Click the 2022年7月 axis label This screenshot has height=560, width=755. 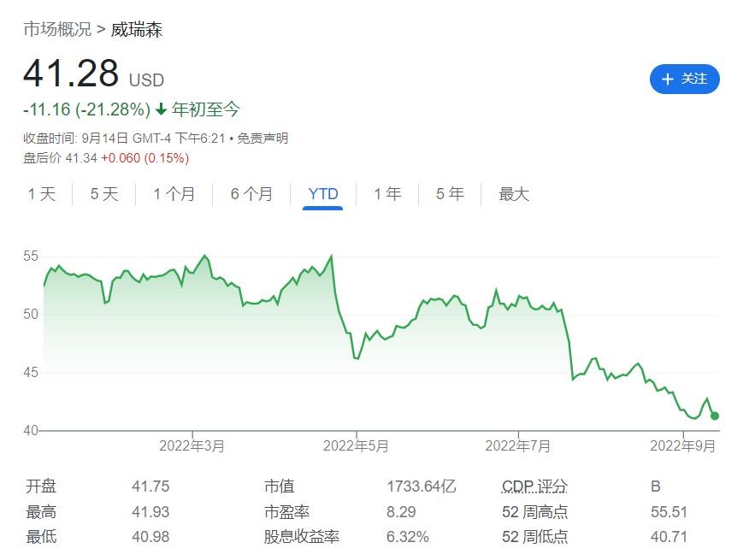click(518, 445)
